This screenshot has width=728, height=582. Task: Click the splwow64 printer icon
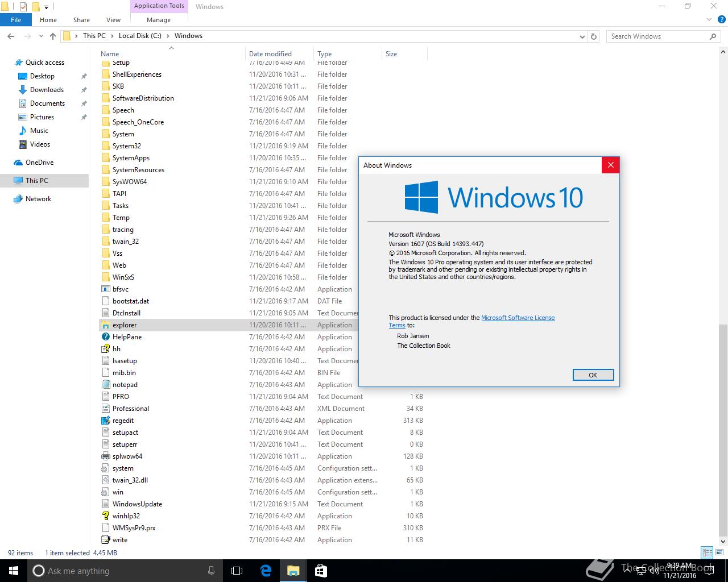[x=105, y=456]
